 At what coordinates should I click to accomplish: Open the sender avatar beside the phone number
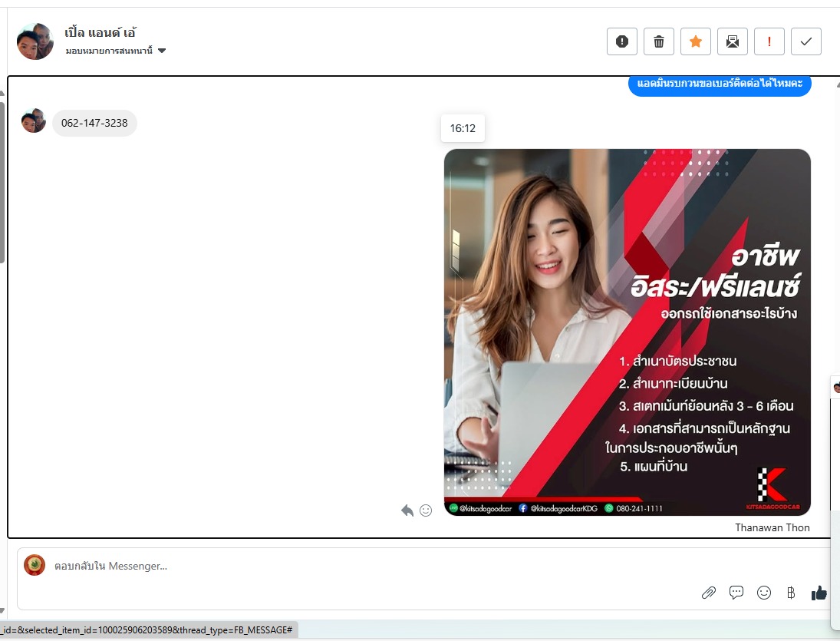tap(33, 121)
